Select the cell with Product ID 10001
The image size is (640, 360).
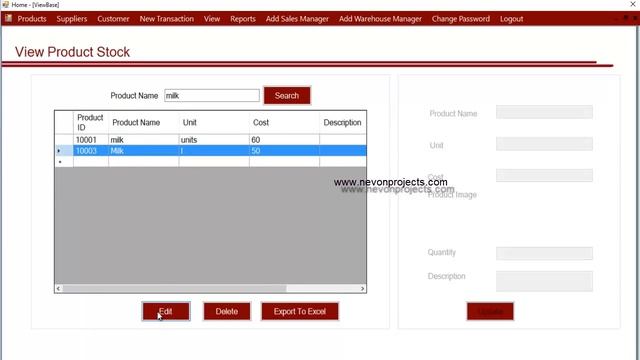click(91, 140)
